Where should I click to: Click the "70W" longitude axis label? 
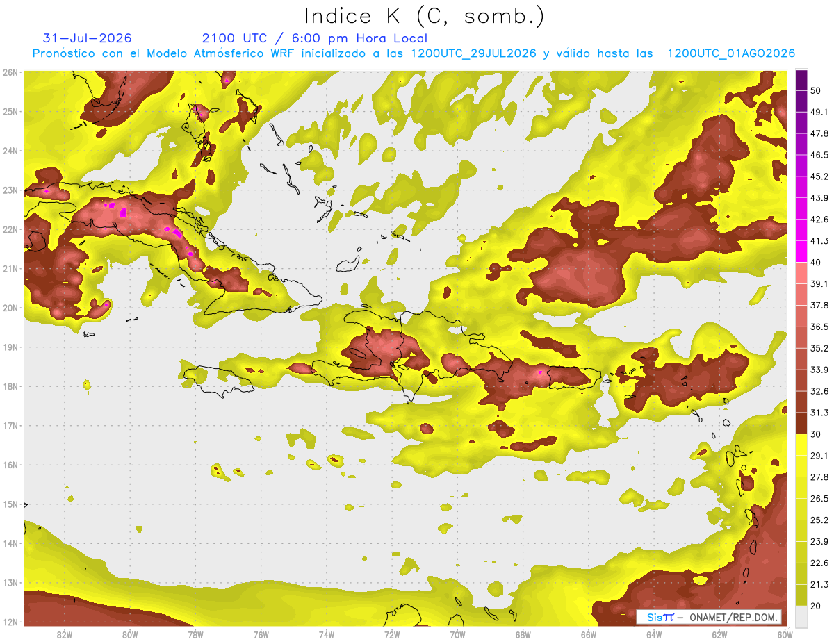coord(457,634)
